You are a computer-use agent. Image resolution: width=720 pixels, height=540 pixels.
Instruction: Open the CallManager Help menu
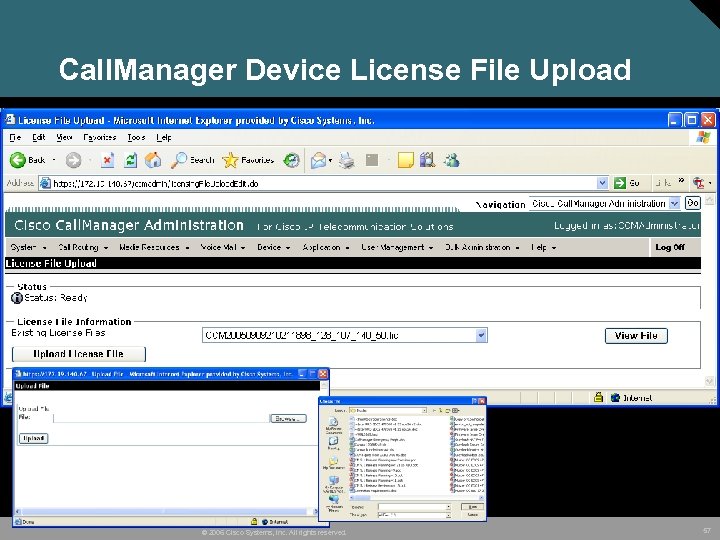coord(543,248)
